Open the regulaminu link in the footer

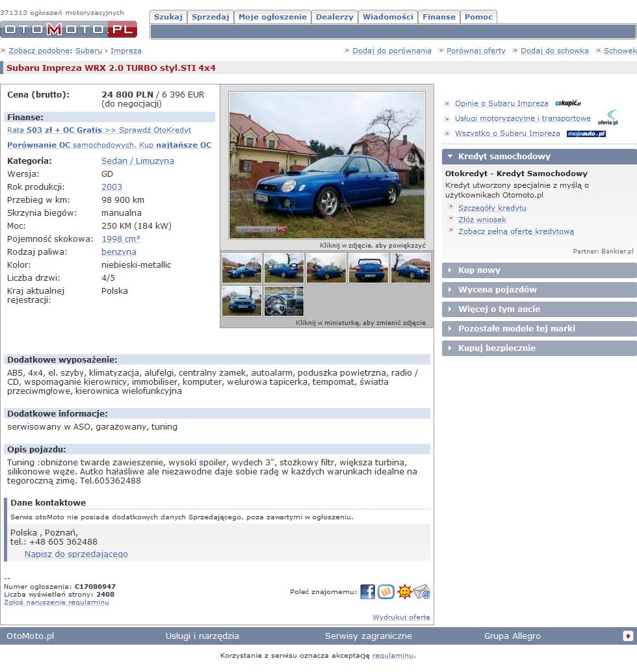[393, 656]
